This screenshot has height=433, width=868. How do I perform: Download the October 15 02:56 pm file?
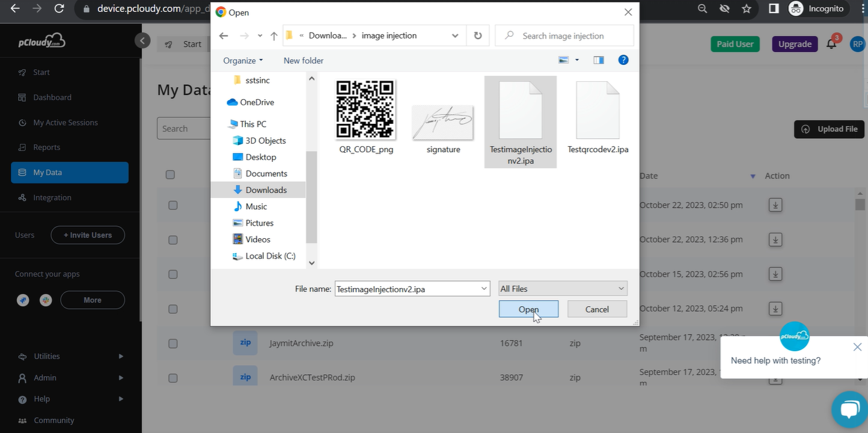[x=775, y=274]
